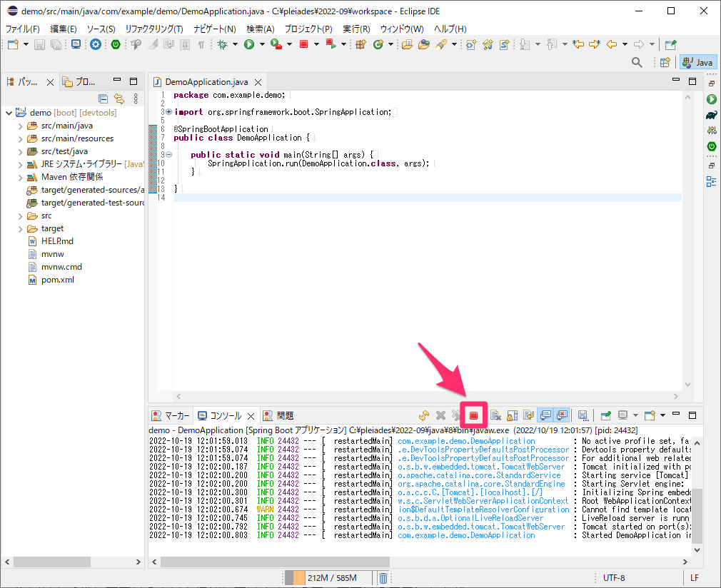Expand the src/main/java folder

coord(20,126)
